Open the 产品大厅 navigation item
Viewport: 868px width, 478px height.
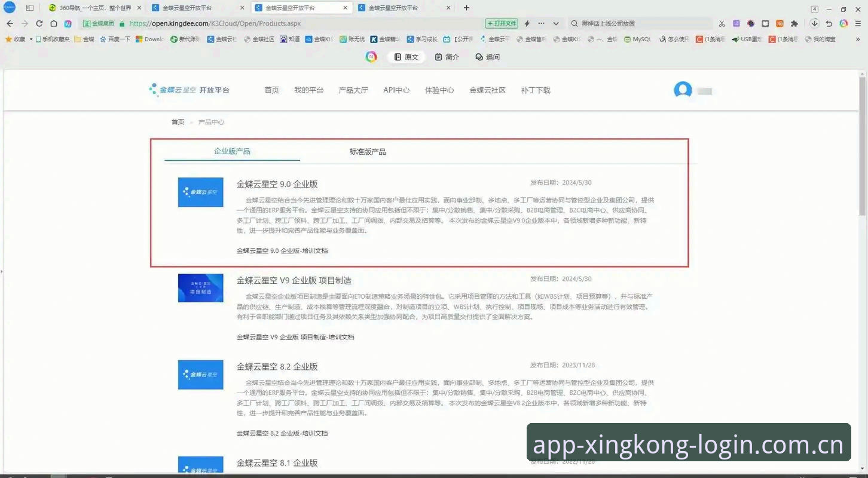pos(353,90)
